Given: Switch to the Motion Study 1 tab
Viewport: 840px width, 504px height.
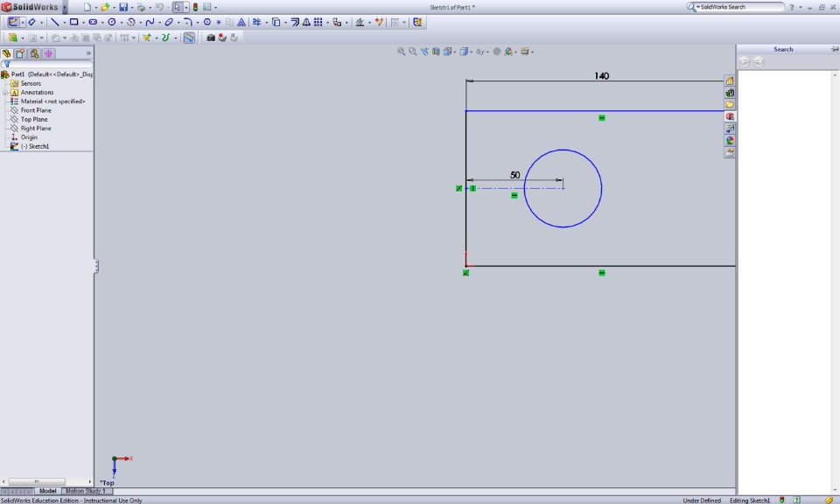Looking at the screenshot, I should [x=86, y=491].
